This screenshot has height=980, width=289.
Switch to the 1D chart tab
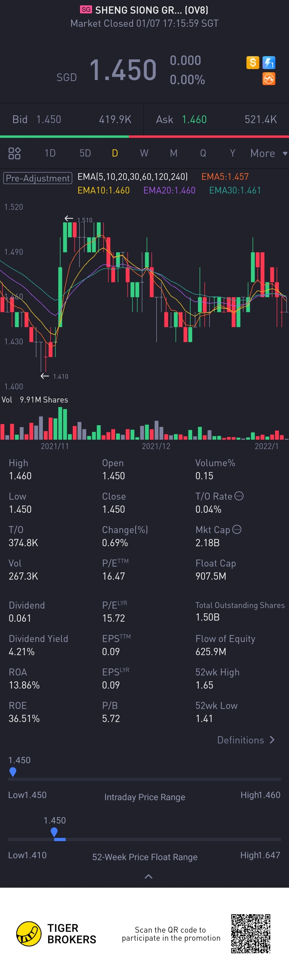[x=50, y=153]
